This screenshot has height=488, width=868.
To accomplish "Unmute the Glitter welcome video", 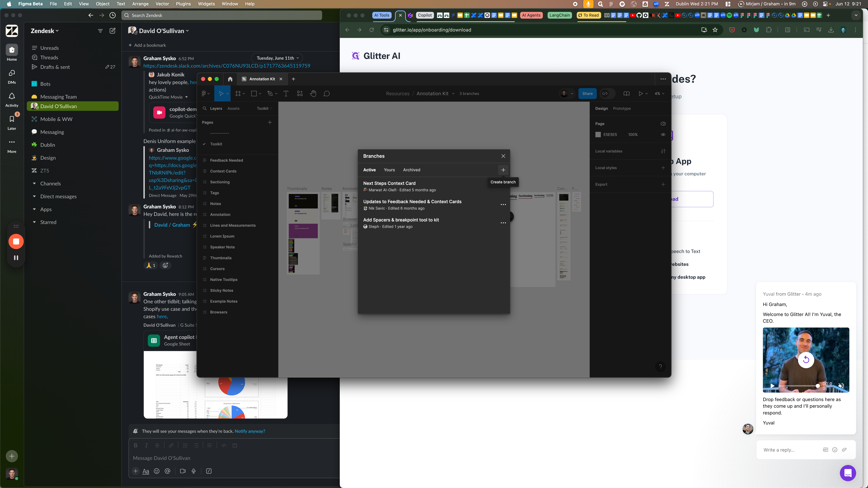I will pos(841,386).
